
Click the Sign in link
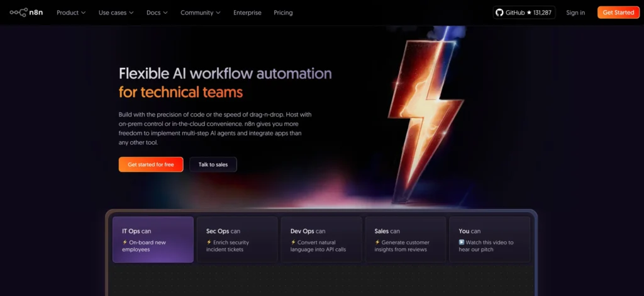pyautogui.click(x=575, y=13)
